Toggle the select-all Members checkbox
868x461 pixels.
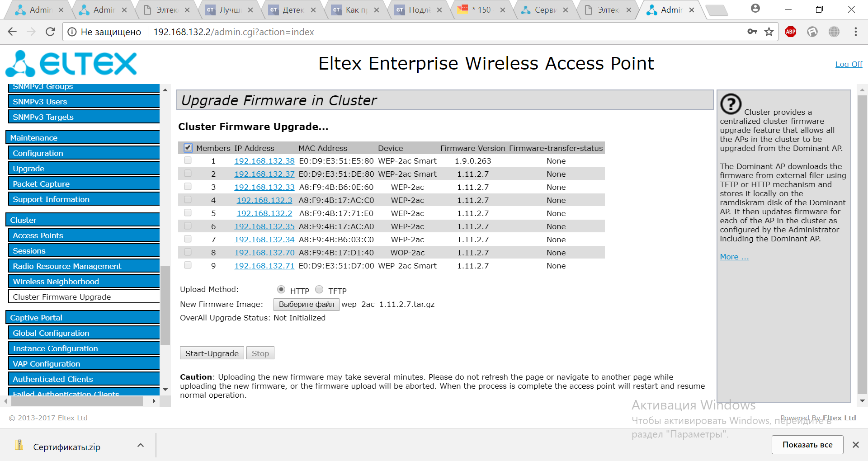tap(188, 148)
